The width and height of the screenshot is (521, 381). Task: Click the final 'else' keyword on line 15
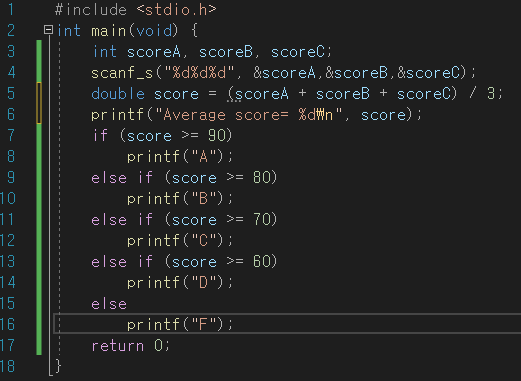coord(109,304)
